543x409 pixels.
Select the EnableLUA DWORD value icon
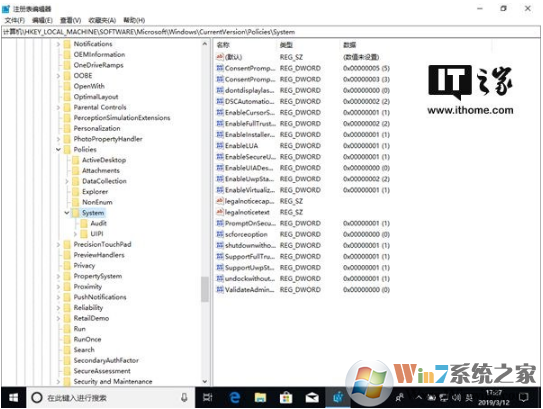[220, 145]
